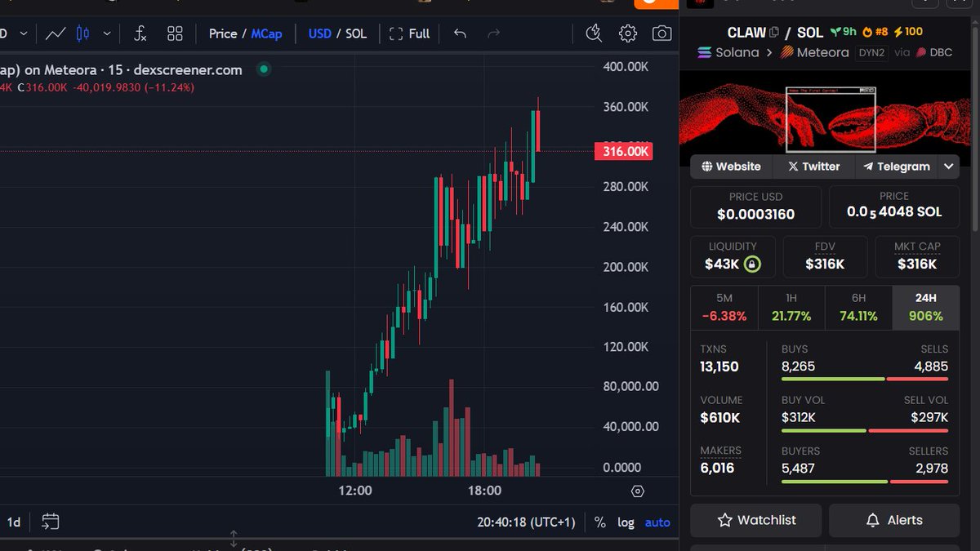Add CLAW to Watchlist

[755, 520]
